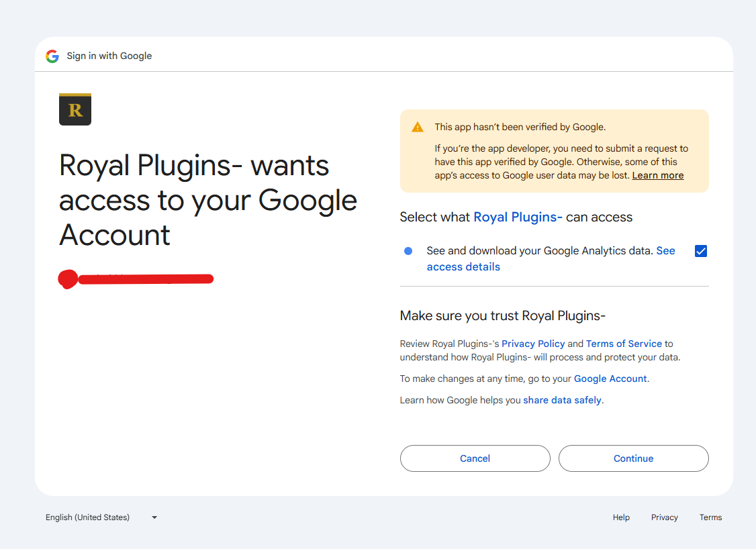Screen dimensions: 756x549
Task: Click the blue bullet beside Analytics permission
Action: pos(408,251)
